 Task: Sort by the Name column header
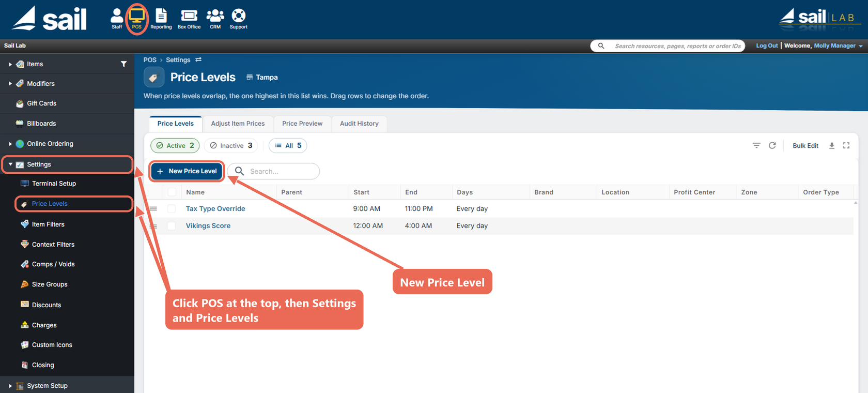(x=195, y=192)
